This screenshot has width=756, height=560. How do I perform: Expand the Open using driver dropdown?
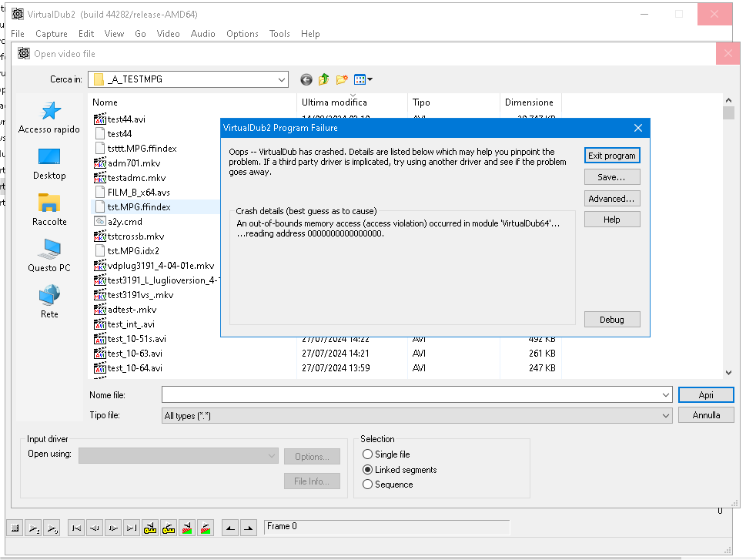click(x=272, y=456)
